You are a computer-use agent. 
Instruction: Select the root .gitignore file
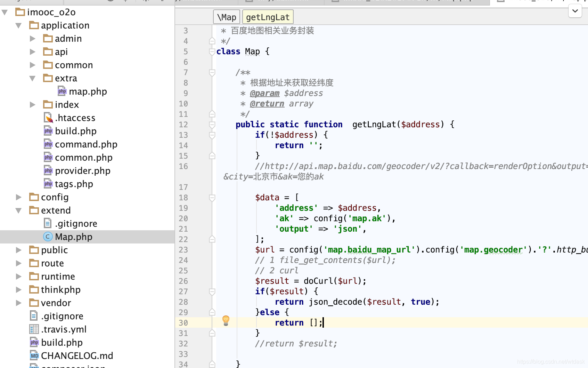coord(62,316)
